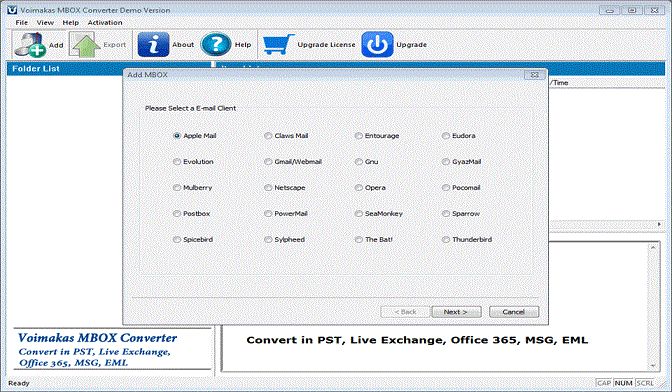672x392 pixels.
Task: Click the blue Upgrade power icon
Action: (377, 45)
